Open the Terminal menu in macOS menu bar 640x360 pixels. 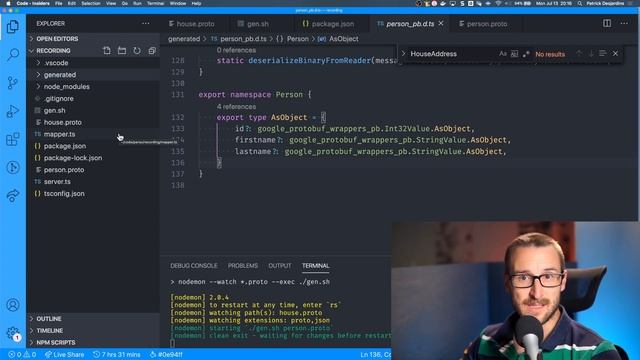[x=155, y=3]
